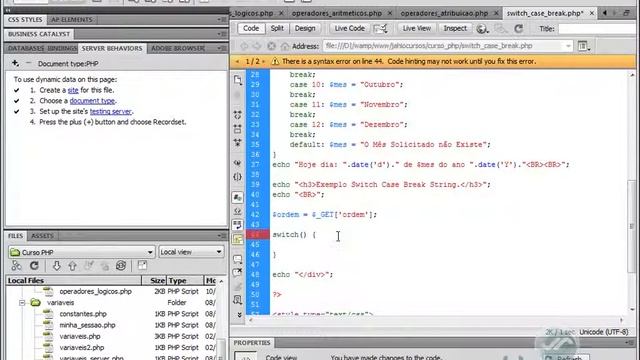
Task: Switch to the operadores_atribuicao.php tab
Action: pos(444,13)
